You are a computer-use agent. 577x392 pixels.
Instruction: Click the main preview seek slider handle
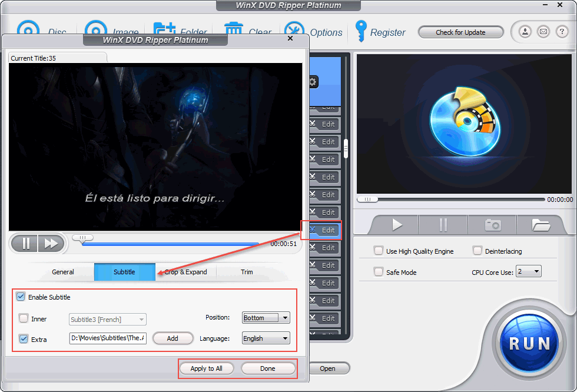[367, 200]
